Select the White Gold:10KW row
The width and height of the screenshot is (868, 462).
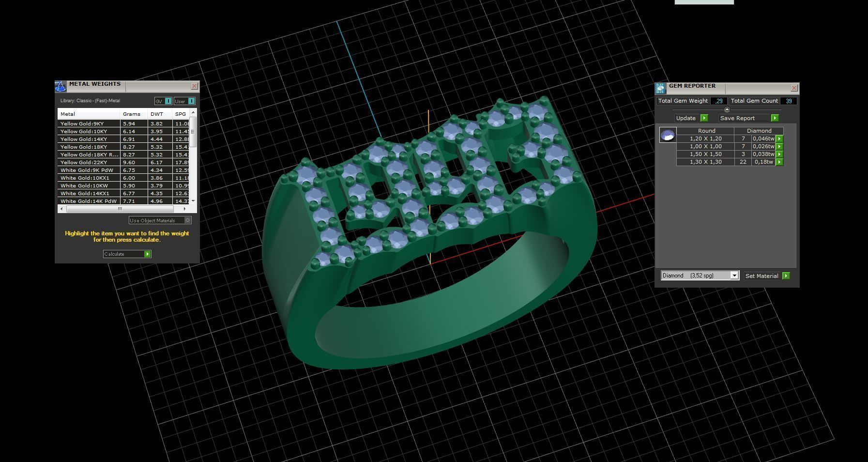123,186
